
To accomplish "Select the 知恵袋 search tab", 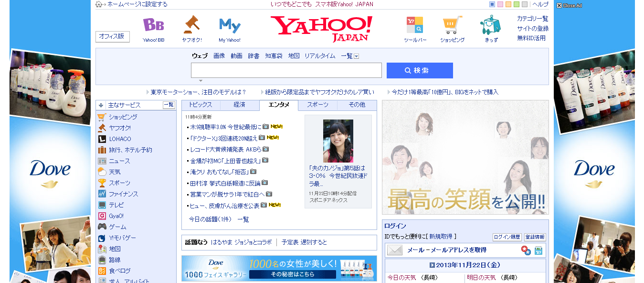I will [274, 56].
